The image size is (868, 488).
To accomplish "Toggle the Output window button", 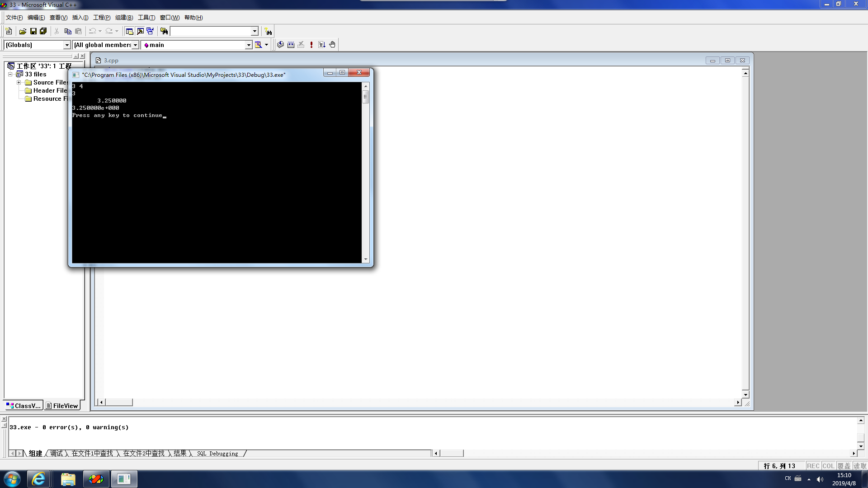I will (140, 31).
